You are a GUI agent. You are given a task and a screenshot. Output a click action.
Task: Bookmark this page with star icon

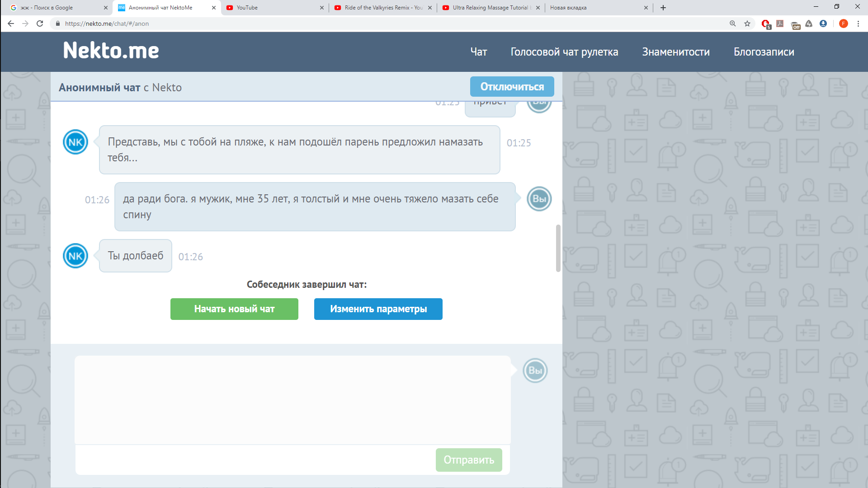pyautogui.click(x=747, y=23)
